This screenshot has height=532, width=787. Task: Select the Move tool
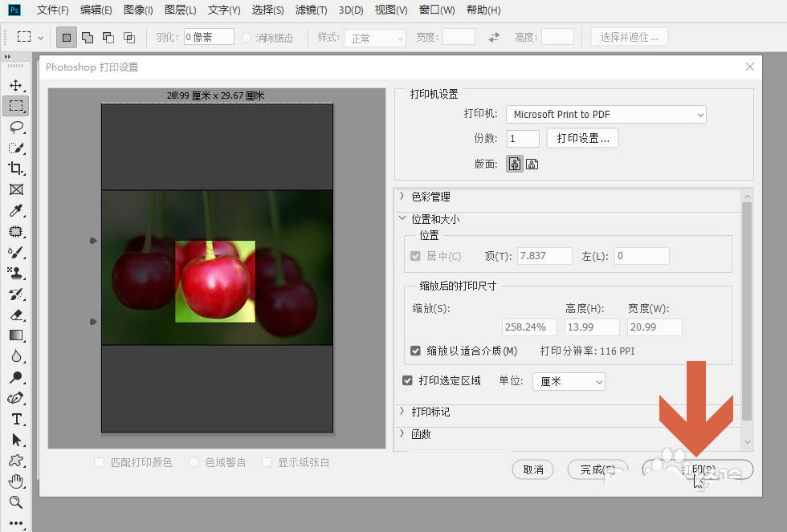point(16,85)
